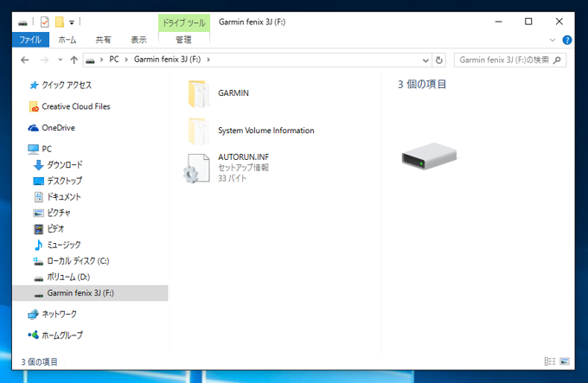Image resolution: width=588 pixels, height=383 pixels.
Task: Click Garmin fenix 3J (F:) breadcrumb in the address bar
Action: point(167,60)
